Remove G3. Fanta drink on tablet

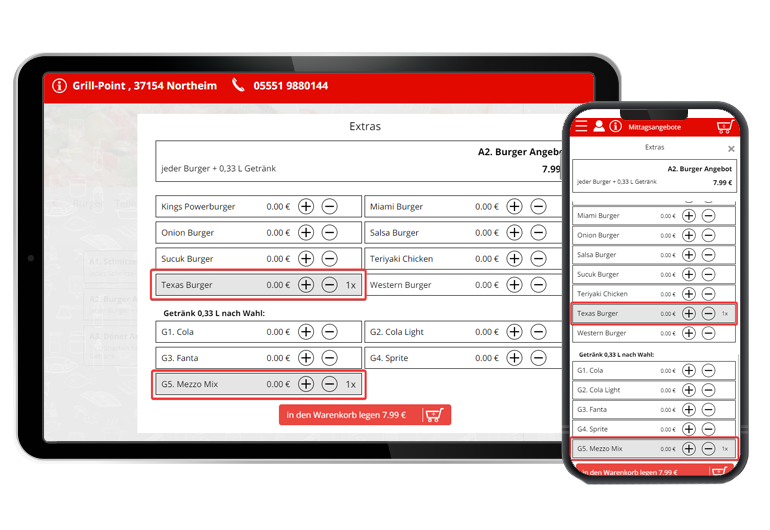click(330, 358)
